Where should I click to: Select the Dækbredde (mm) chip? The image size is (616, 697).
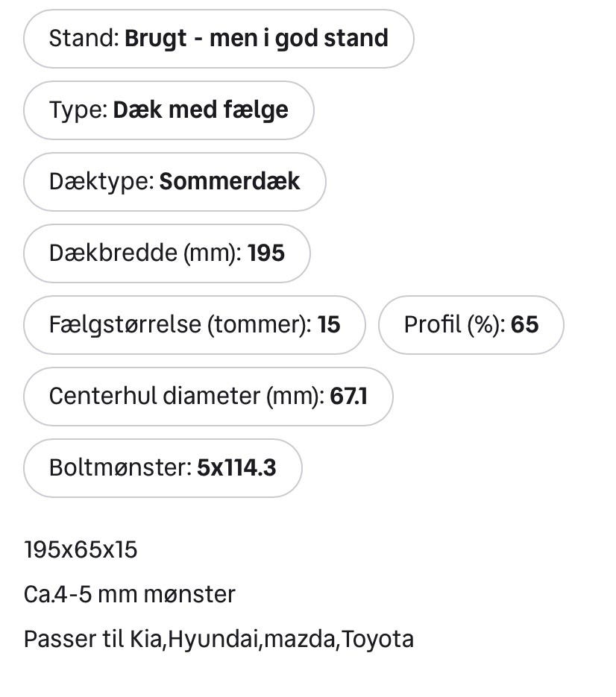[166, 253]
